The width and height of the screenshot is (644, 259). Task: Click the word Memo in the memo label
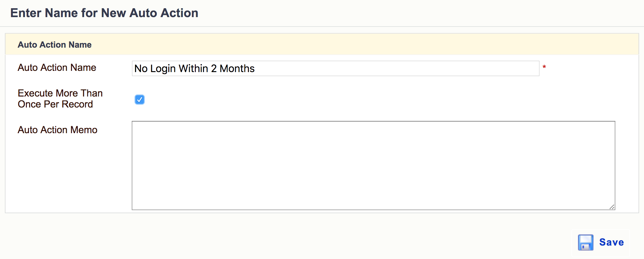(x=84, y=130)
